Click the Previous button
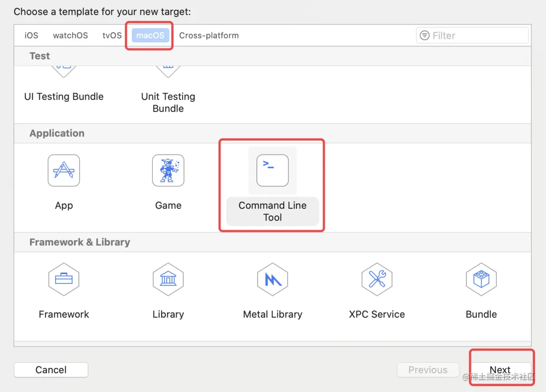The width and height of the screenshot is (546, 392). tap(428, 370)
